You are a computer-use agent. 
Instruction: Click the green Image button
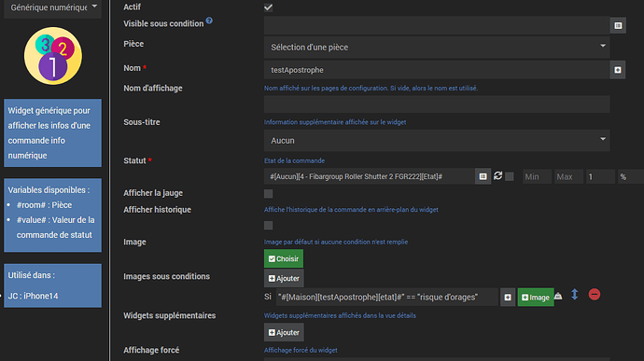pyautogui.click(x=536, y=298)
